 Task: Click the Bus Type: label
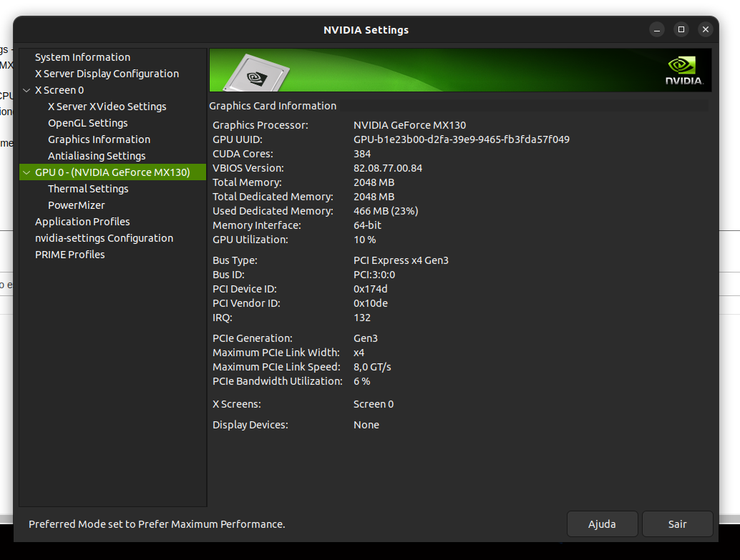coord(235,260)
